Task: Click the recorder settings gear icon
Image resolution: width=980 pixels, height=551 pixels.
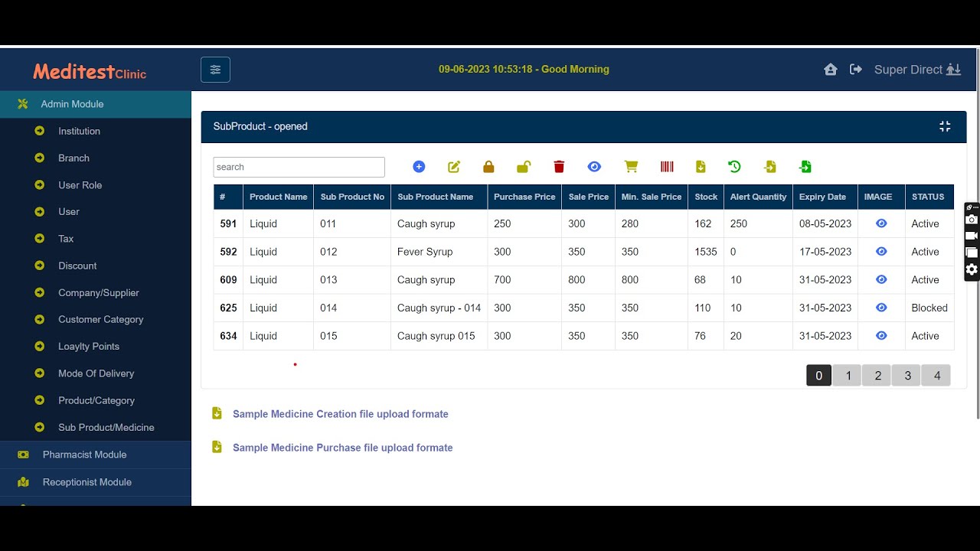Action: click(972, 269)
